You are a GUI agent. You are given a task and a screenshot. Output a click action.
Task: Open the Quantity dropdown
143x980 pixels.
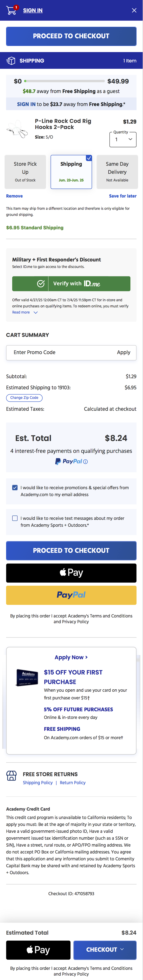coord(123,139)
